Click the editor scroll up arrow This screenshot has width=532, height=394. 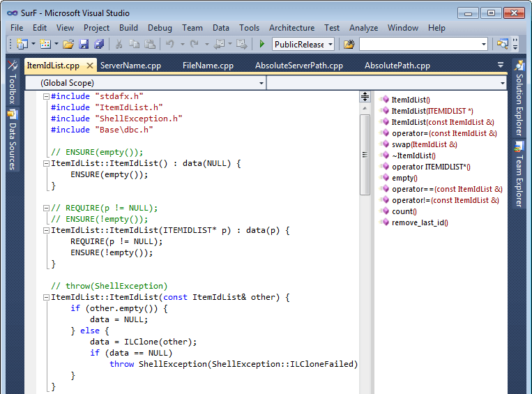click(365, 108)
